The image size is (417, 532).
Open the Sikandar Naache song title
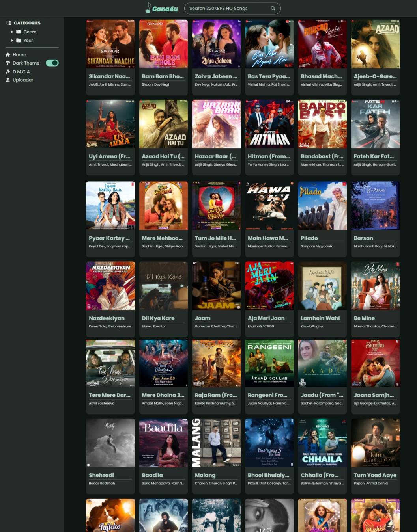[x=109, y=76]
